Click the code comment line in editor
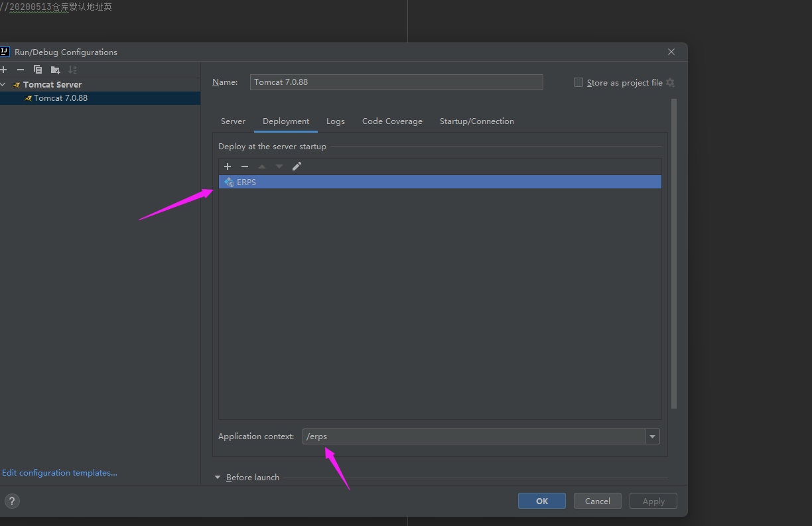Screen dimensions: 812x526 (x=56, y=7)
